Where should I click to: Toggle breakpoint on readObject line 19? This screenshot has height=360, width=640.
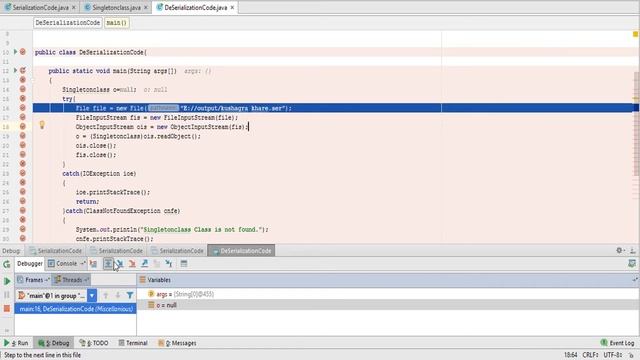pyautogui.click(x=23, y=136)
